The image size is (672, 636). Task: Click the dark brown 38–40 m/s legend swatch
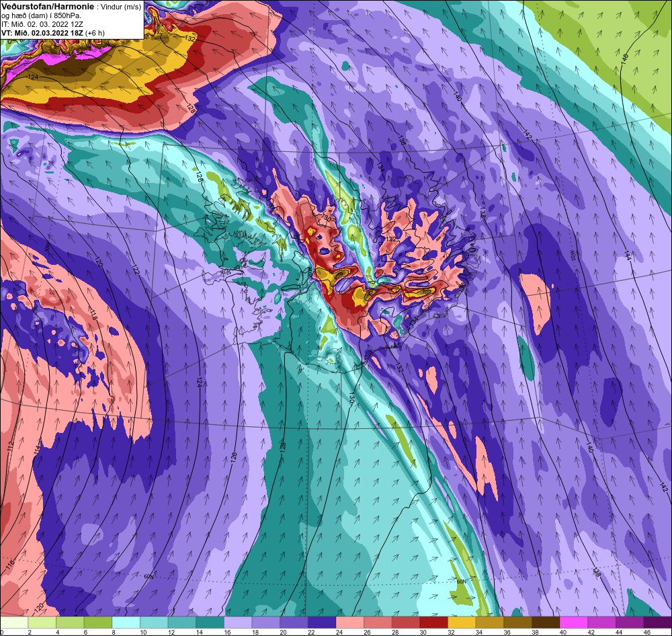(546, 623)
